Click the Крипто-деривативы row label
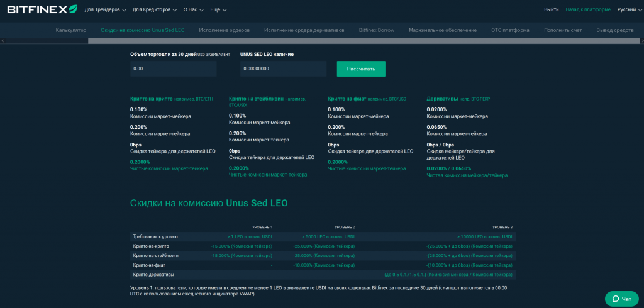The height and width of the screenshot is (308, 644). tap(153, 275)
